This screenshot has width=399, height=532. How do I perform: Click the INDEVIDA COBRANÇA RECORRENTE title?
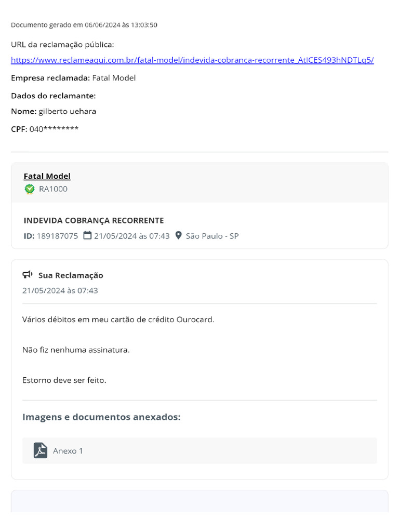(94, 220)
